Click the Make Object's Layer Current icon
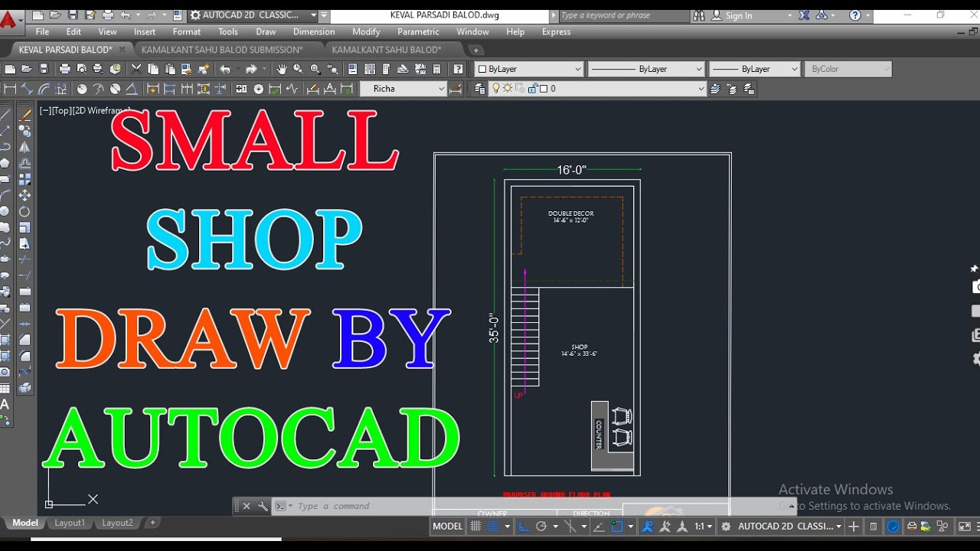 coord(716,89)
